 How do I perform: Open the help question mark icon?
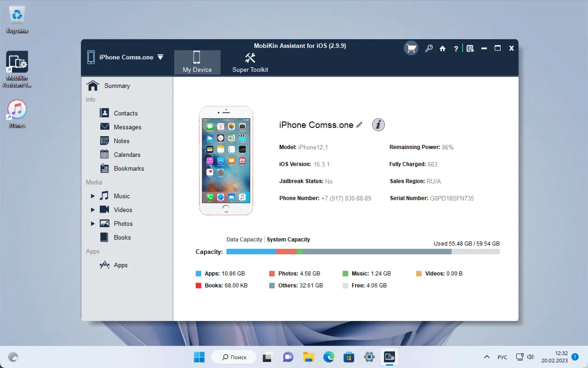point(456,48)
